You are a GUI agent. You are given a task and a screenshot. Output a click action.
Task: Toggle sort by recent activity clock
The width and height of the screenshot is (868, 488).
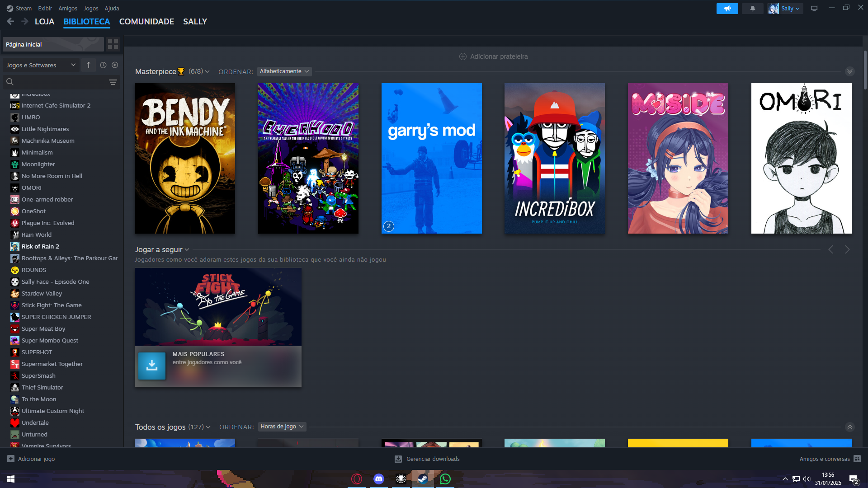point(103,65)
